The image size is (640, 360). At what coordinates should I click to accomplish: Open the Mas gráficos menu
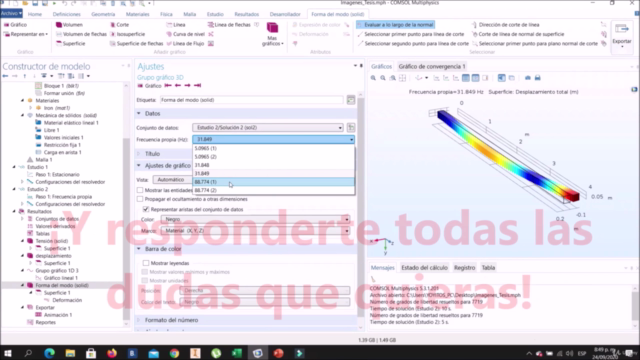(x=272, y=34)
